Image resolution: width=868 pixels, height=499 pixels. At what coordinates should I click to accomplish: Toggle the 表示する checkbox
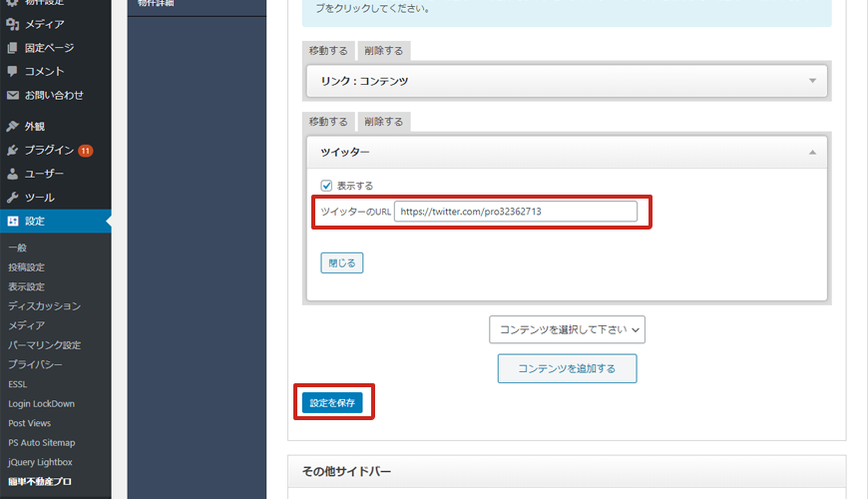326,186
